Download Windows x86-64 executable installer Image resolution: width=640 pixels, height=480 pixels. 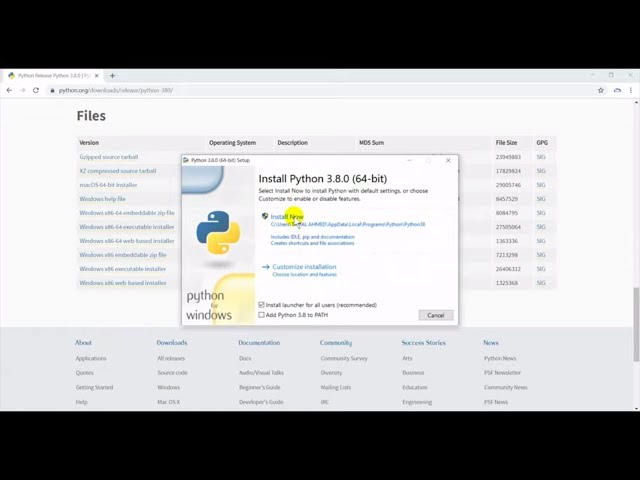click(127, 227)
